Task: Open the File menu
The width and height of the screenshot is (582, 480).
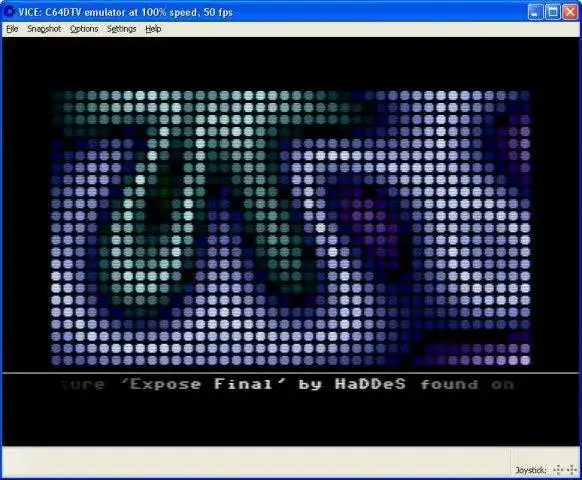Action: click(x=12, y=29)
